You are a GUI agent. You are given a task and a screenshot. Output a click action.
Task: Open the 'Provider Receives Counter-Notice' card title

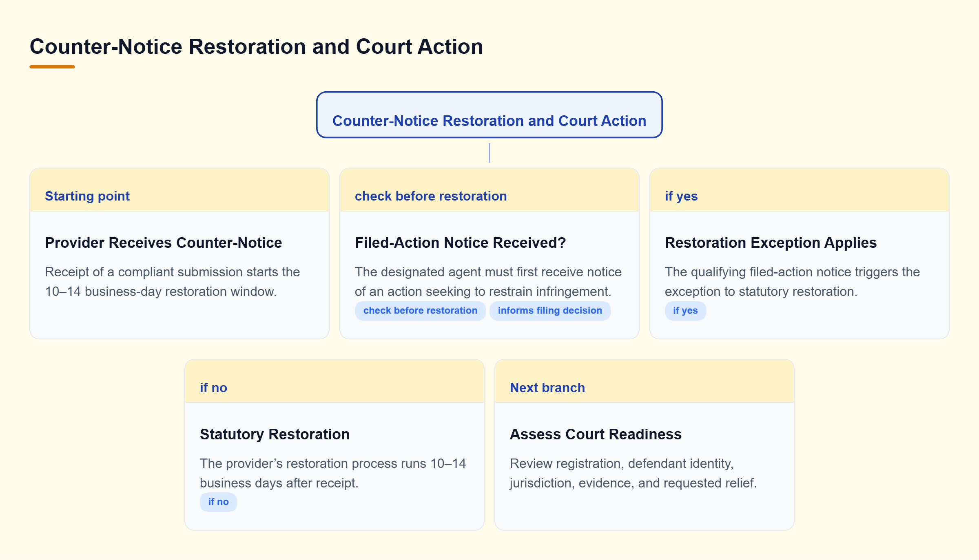point(163,243)
